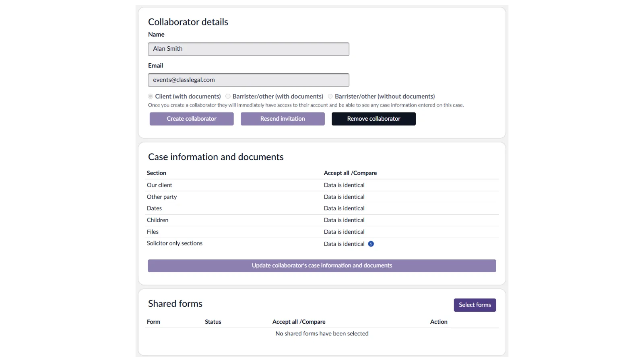Select the Other party section row

coord(162,197)
